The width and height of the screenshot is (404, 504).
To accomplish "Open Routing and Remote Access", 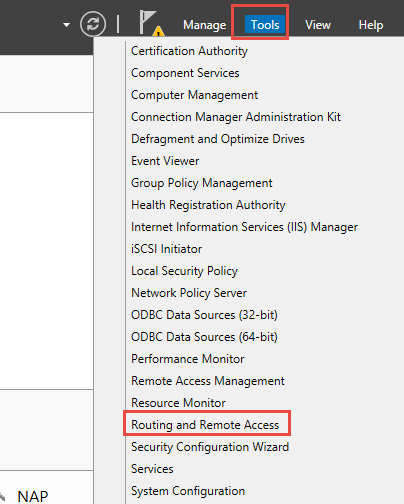I will click(205, 425).
